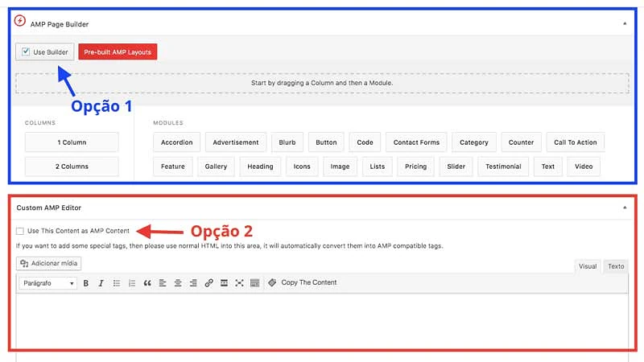The height and width of the screenshot is (362, 644).
Task: Open the Parágrafo format dropdown
Action: click(47, 283)
